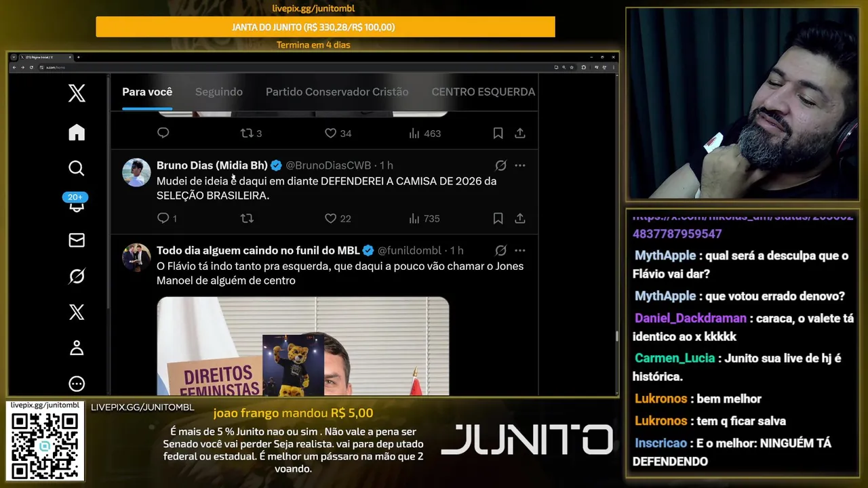Reload the browser page

point(31,67)
